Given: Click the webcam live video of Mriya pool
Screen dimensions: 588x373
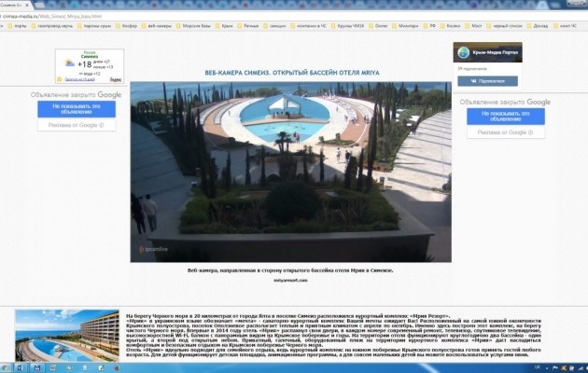Looking at the screenshot, I should (290, 172).
